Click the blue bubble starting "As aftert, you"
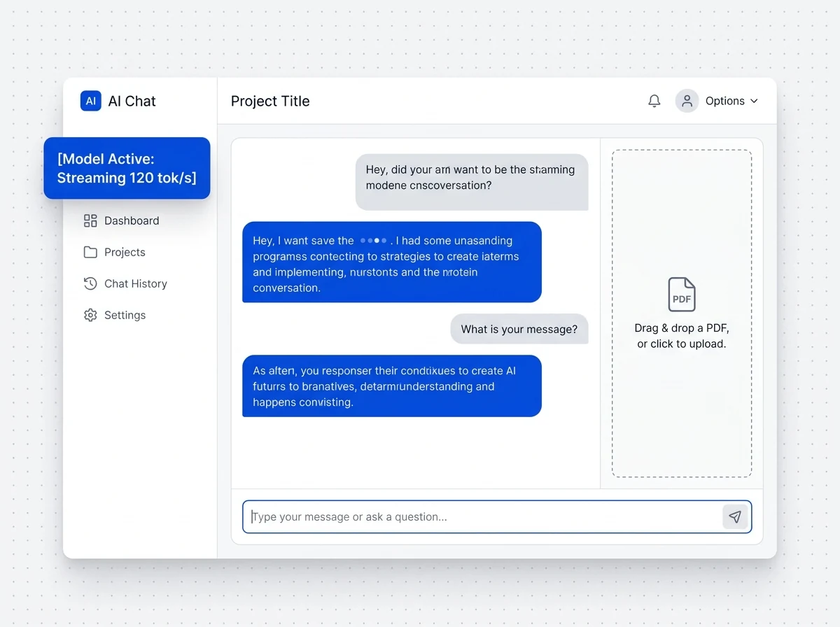 point(392,386)
